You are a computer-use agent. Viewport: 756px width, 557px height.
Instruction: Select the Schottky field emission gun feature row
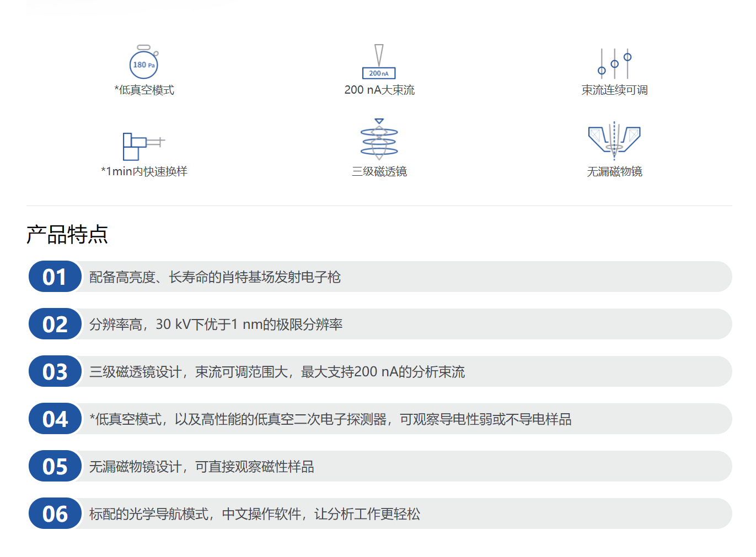coord(215,277)
